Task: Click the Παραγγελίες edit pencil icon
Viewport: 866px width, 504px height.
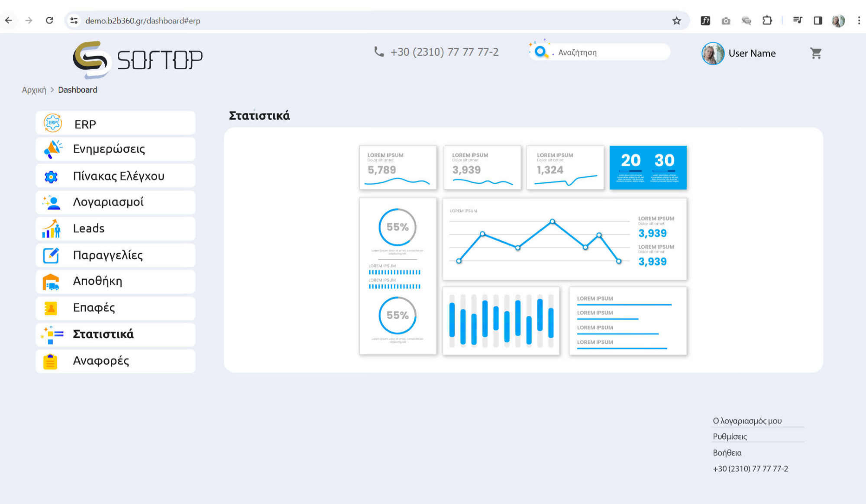Action: tap(51, 255)
